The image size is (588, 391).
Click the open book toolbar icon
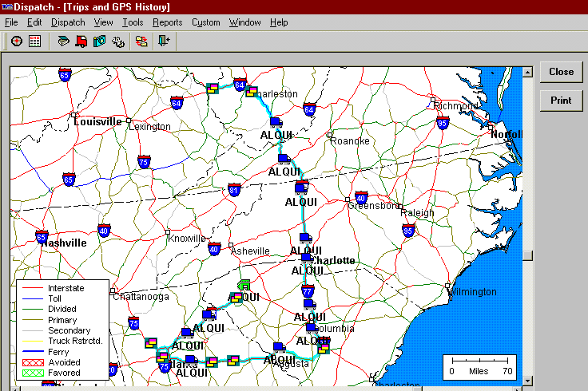[63, 41]
